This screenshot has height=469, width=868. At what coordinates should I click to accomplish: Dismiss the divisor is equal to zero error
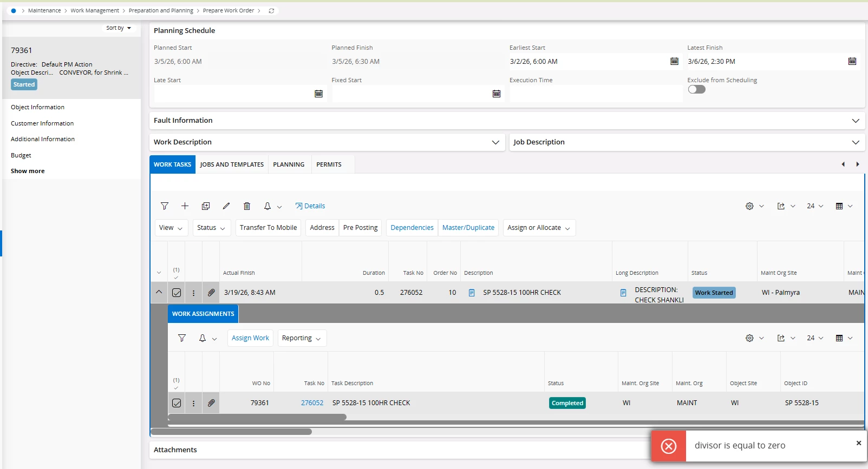858,443
